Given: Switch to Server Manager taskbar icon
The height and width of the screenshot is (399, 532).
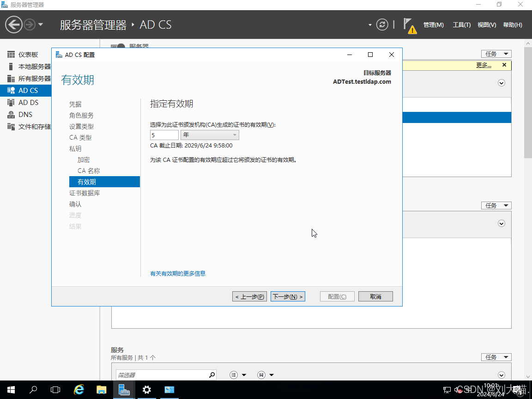Looking at the screenshot, I should [124, 390].
